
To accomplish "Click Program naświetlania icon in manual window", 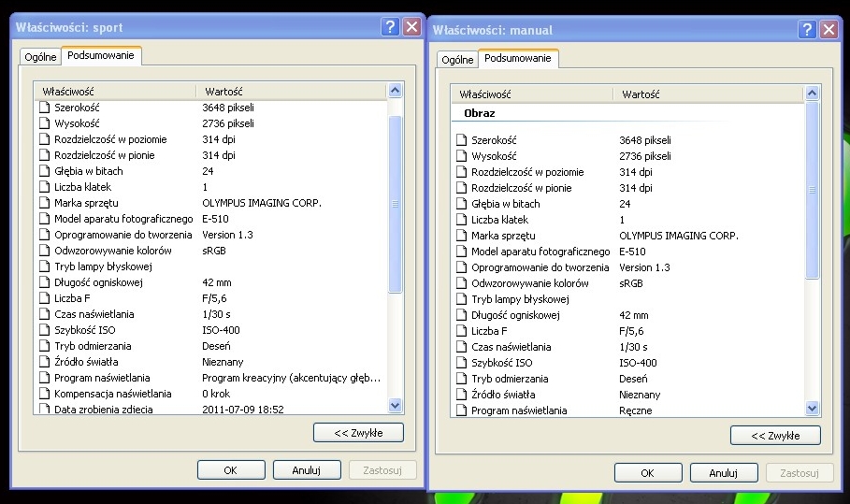I will coord(461,410).
